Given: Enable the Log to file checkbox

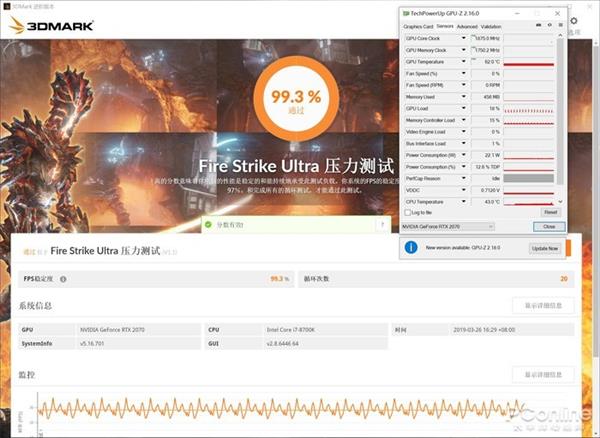Looking at the screenshot, I should pos(408,213).
